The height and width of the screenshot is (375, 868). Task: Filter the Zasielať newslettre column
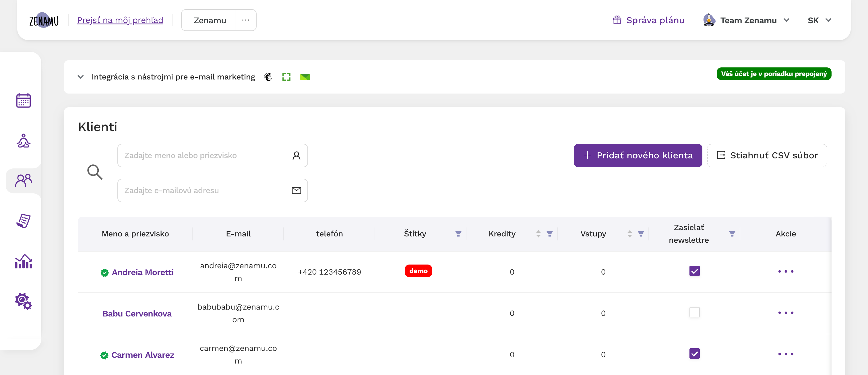732,234
